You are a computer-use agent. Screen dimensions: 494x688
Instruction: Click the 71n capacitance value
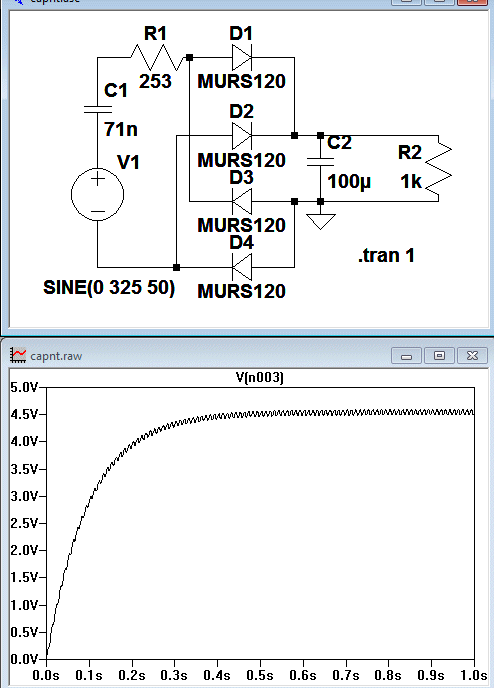tap(121, 129)
